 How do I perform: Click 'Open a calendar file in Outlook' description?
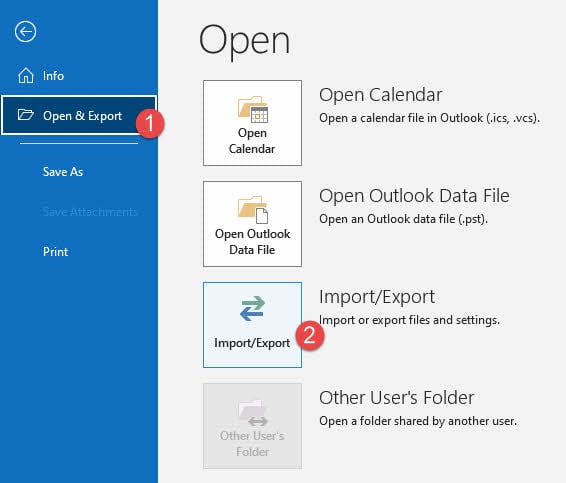point(429,118)
